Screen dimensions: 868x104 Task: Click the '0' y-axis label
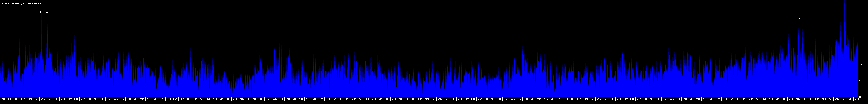click(860, 97)
